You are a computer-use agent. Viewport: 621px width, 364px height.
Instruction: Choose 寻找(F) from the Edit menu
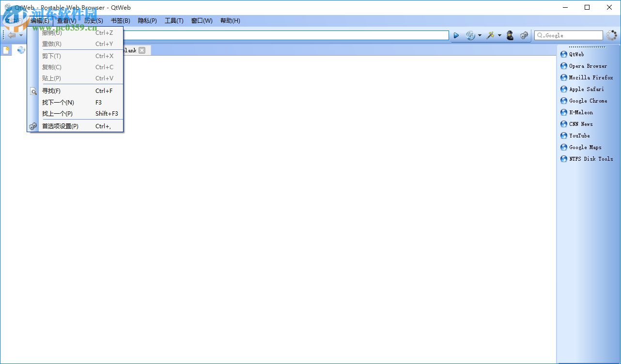pos(75,91)
